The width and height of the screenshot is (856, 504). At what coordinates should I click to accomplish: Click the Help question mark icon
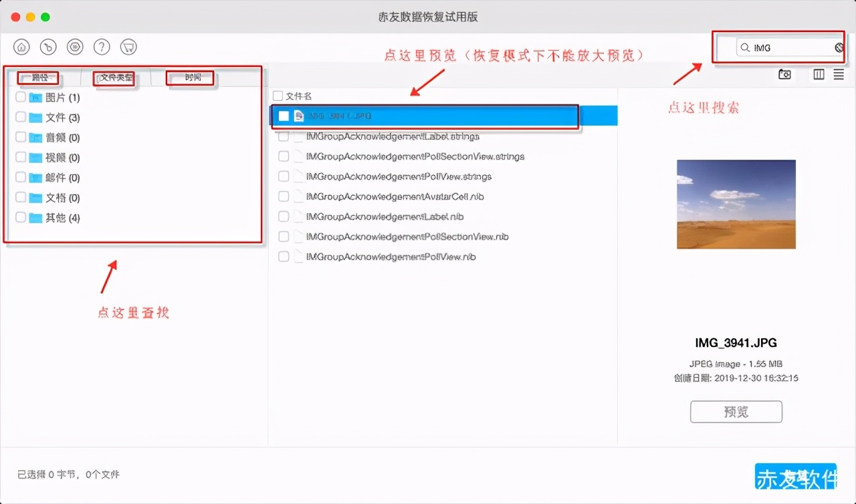[102, 46]
